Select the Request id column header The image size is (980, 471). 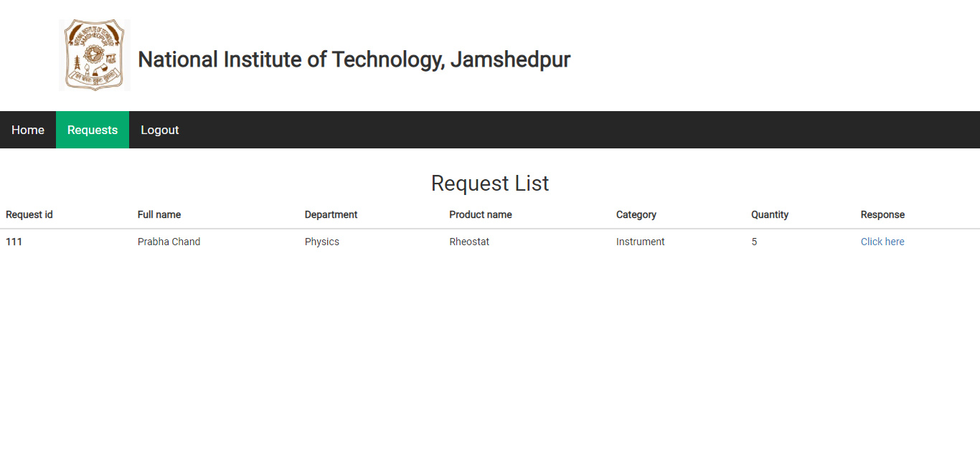tap(29, 214)
